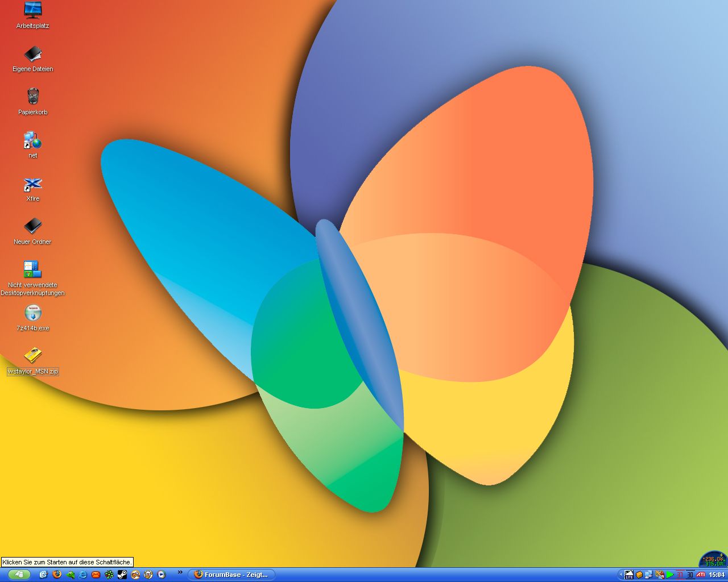Select the Eigene Dateien desktop icon
The height and width of the screenshot is (582, 728).
(32, 59)
